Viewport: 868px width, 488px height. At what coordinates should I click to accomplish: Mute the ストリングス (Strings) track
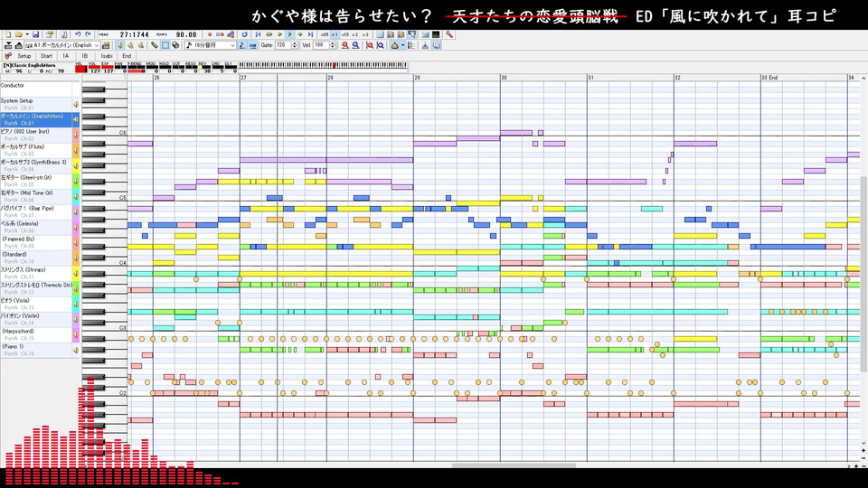pyautogui.click(x=76, y=273)
